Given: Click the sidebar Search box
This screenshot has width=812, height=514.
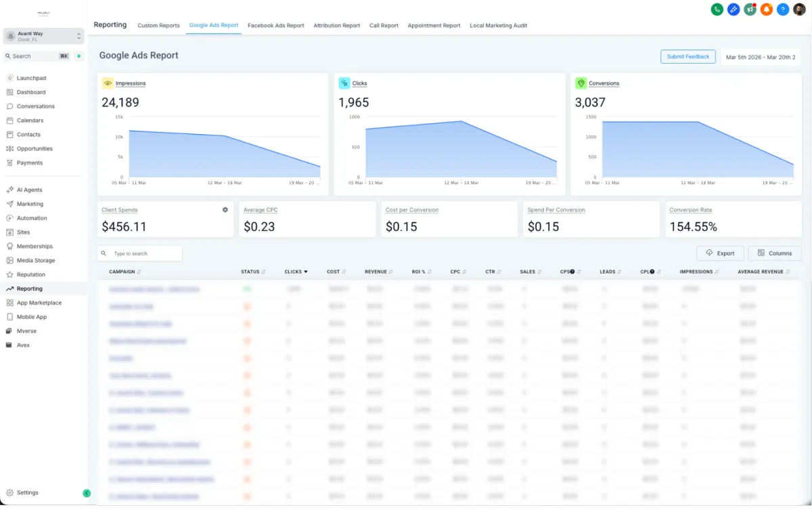Looking at the screenshot, I should [38, 56].
